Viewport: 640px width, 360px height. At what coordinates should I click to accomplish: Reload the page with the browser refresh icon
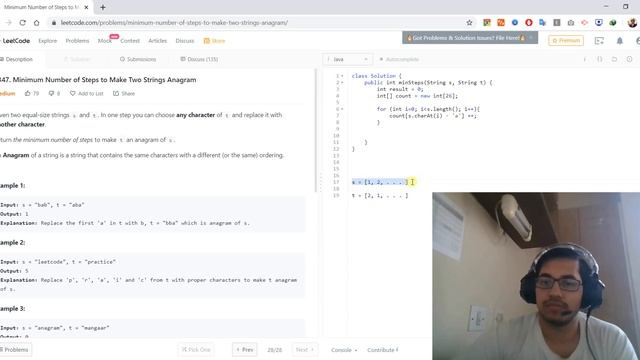point(22,23)
